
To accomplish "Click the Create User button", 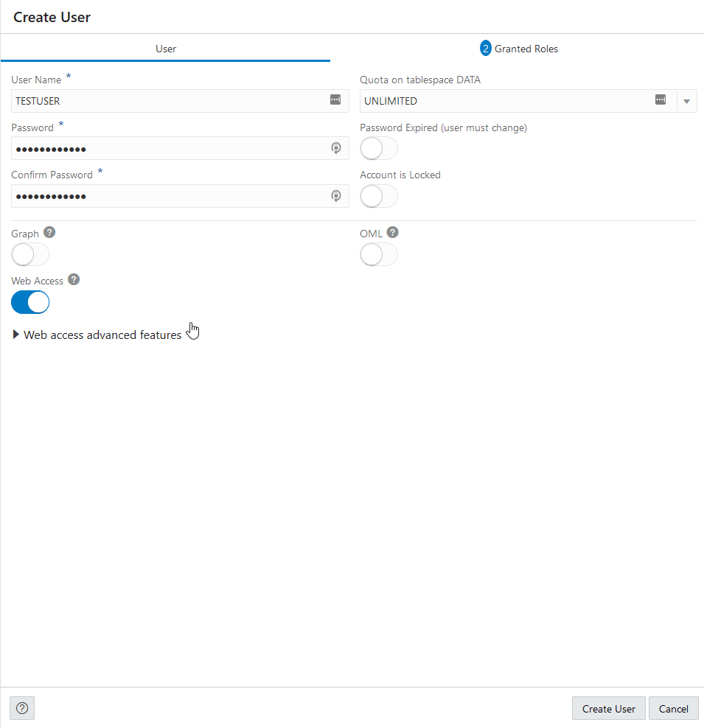I will 608,708.
